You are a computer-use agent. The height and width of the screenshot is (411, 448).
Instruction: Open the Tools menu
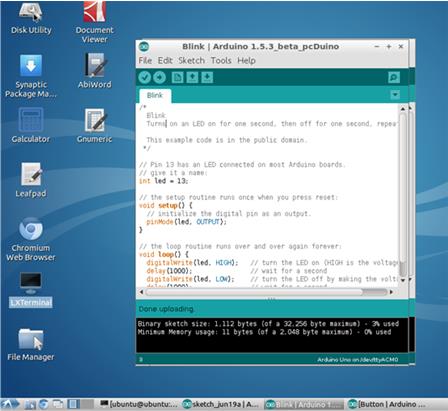click(221, 61)
